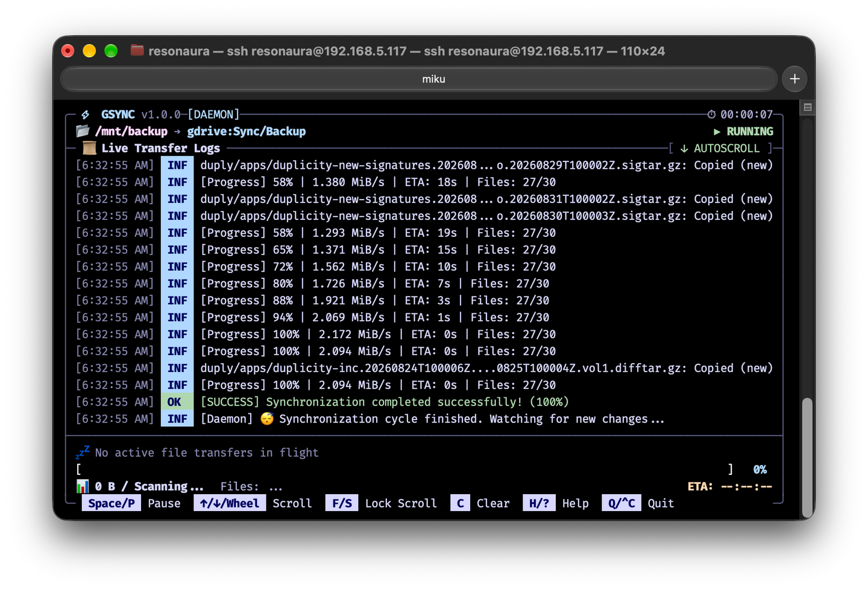
Task: Click the green zoom window button
Action: tap(111, 51)
